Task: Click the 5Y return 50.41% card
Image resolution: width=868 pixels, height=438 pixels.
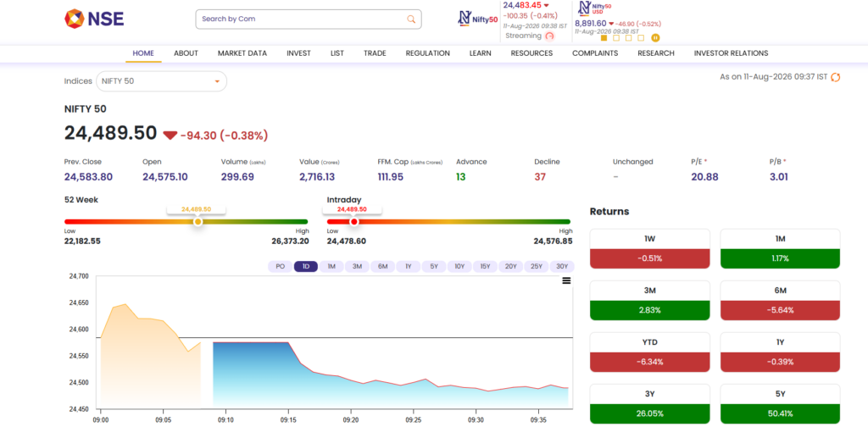Action: [780, 404]
